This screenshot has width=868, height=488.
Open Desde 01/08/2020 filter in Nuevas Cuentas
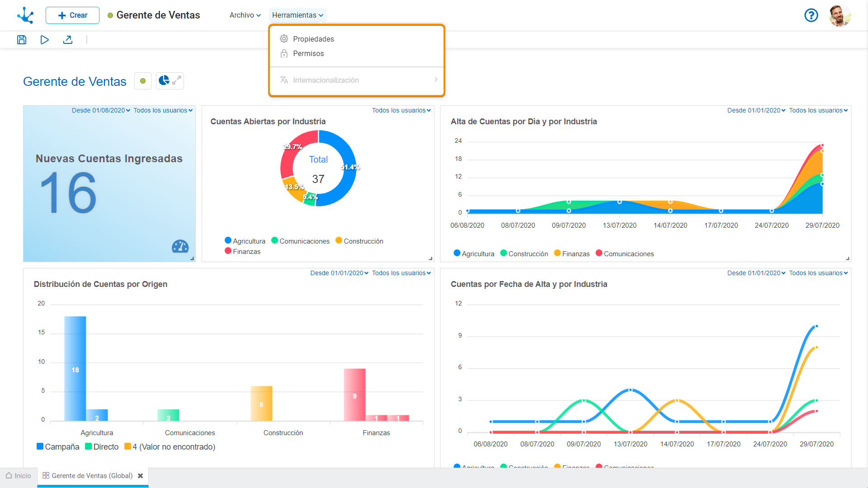click(101, 110)
